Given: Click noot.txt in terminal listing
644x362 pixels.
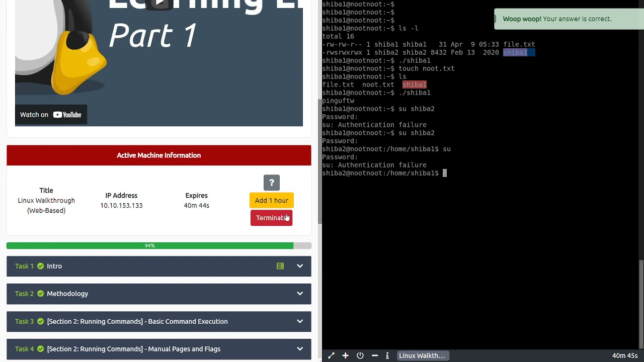Looking at the screenshot, I should tap(378, 84).
